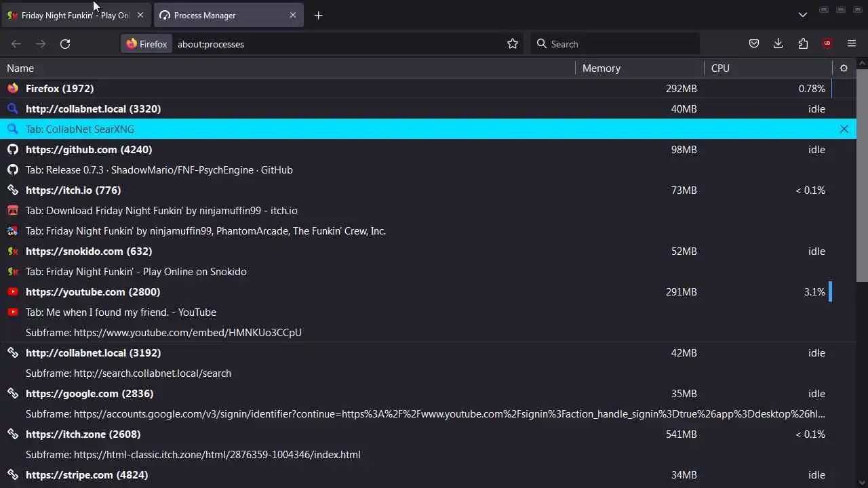Viewport: 868px width, 488px height.
Task: Select the https://github.com (4240) process row
Action: tap(428, 149)
